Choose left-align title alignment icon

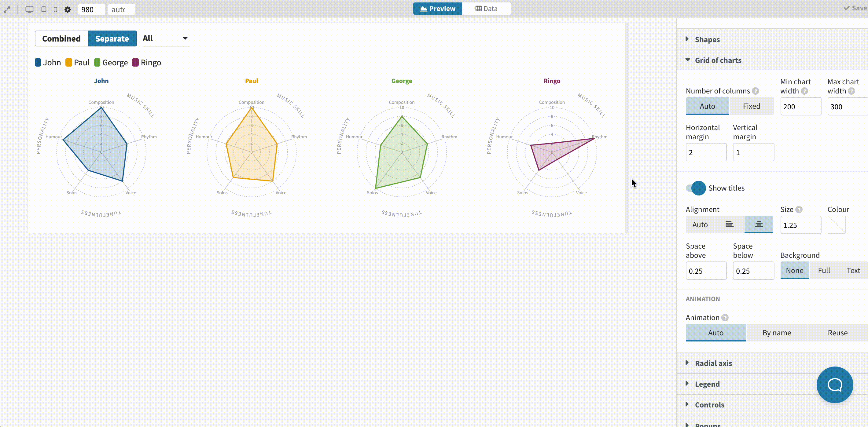(729, 224)
